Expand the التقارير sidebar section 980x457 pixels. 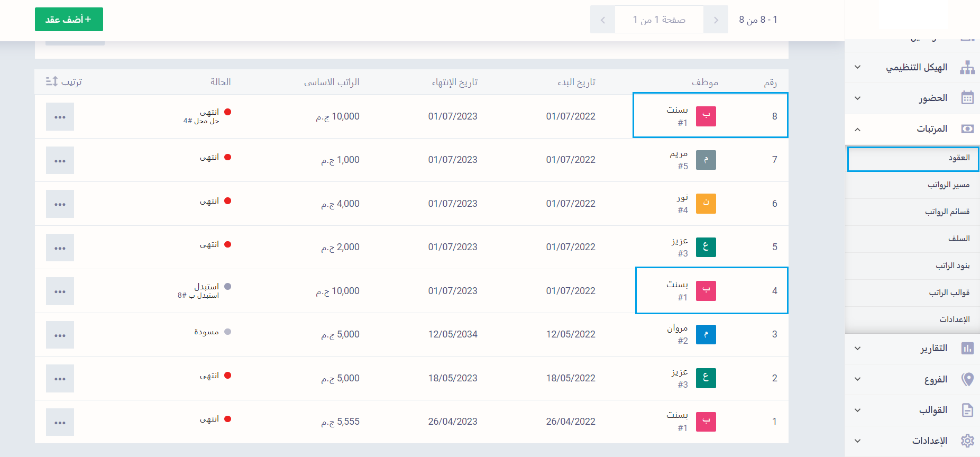click(x=857, y=349)
